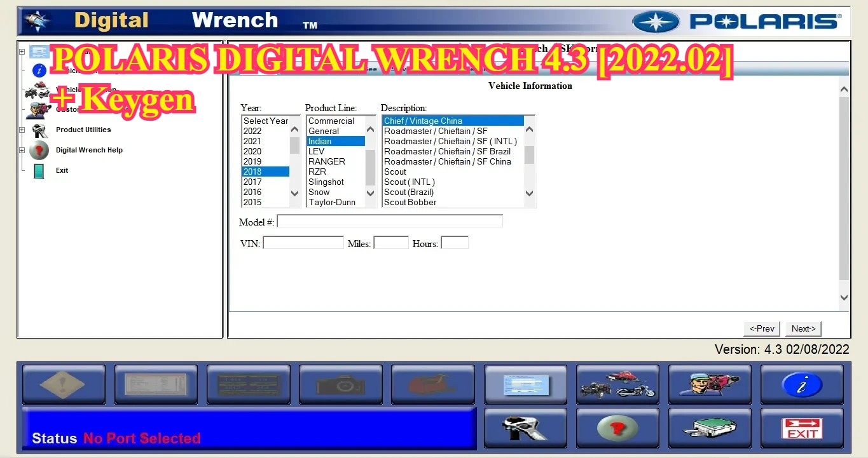Click the Year list scroll-up arrow

[294, 130]
